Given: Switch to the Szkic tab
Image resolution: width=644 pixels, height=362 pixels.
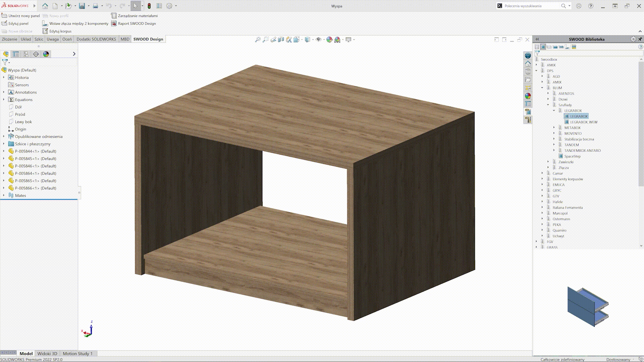Looking at the screenshot, I should (x=39, y=39).
